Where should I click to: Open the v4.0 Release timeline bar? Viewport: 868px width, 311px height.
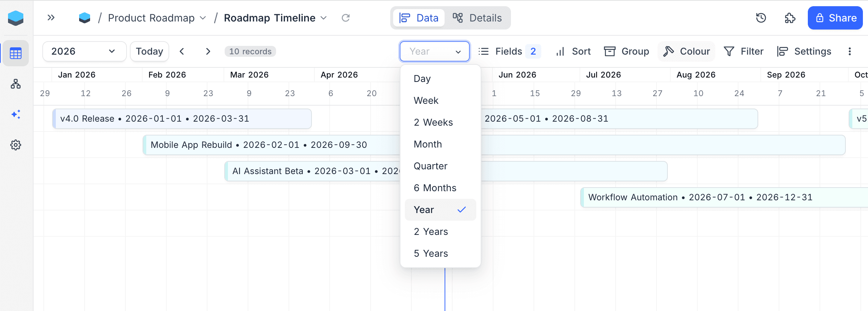[x=182, y=119]
